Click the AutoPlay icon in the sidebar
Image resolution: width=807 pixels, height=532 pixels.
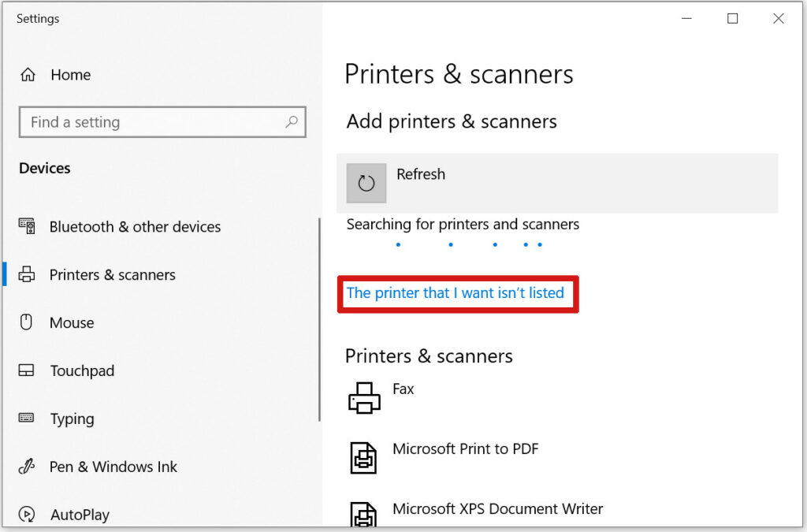pyautogui.click(x=27, y=514)
